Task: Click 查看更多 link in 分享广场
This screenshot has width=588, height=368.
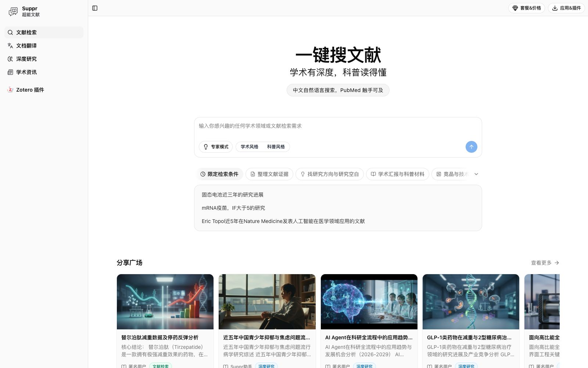Action: [545, 263]
